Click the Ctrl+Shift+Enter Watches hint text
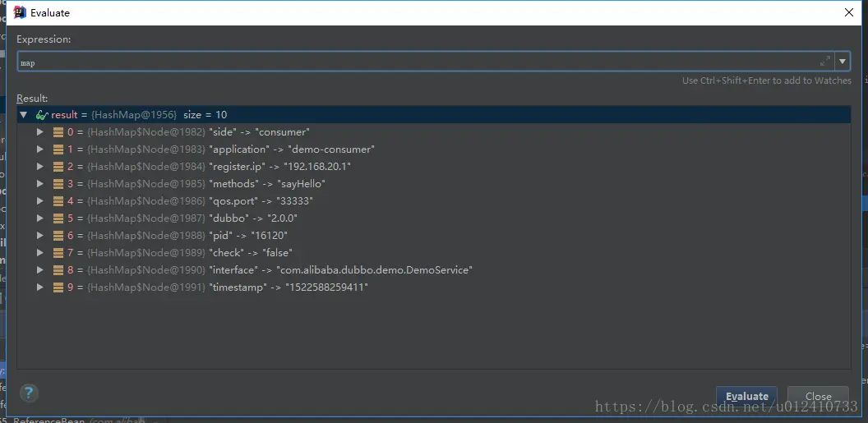 [767, 80]
